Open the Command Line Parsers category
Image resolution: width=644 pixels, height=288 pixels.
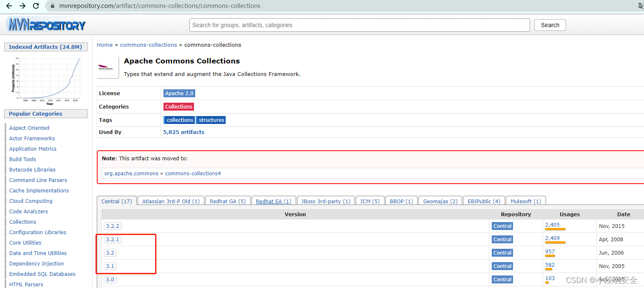tap(38, 180)
